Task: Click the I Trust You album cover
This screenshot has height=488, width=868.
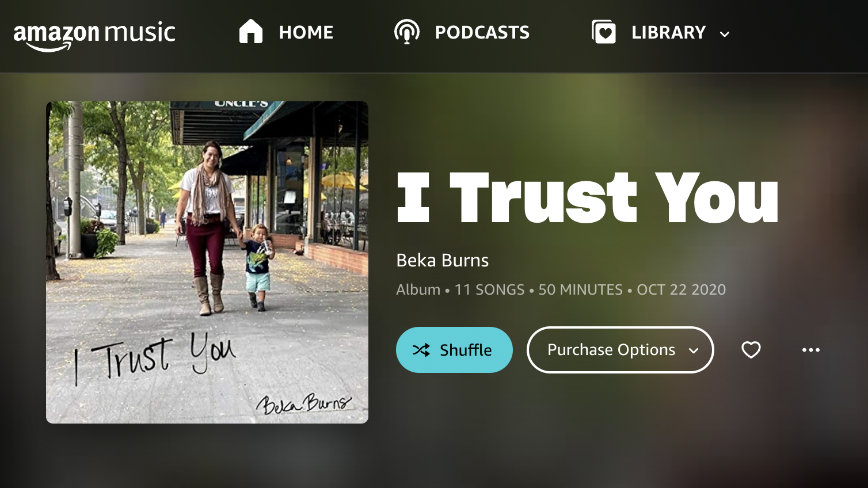Action: [207, 262]
